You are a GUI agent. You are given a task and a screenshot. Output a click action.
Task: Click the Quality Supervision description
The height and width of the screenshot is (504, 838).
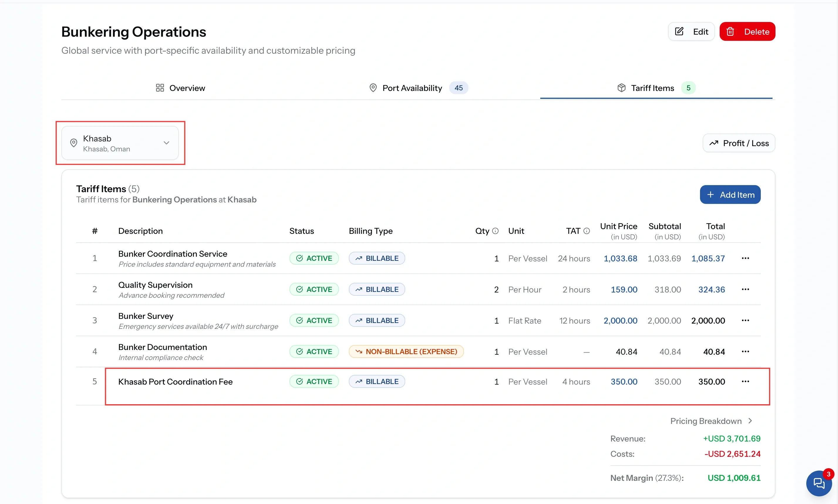[155, 285]
